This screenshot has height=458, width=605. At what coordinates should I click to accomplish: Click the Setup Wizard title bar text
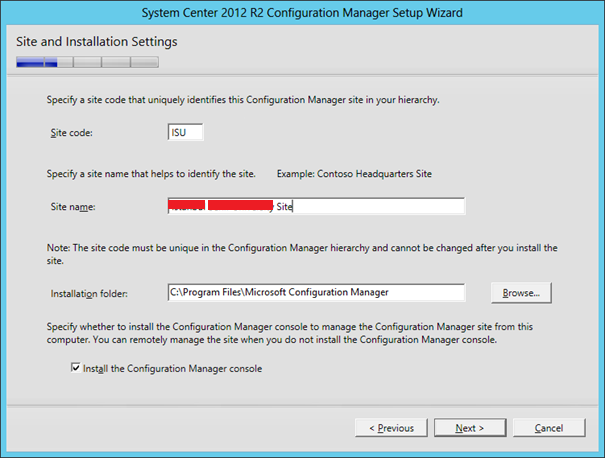coord(302,13)
